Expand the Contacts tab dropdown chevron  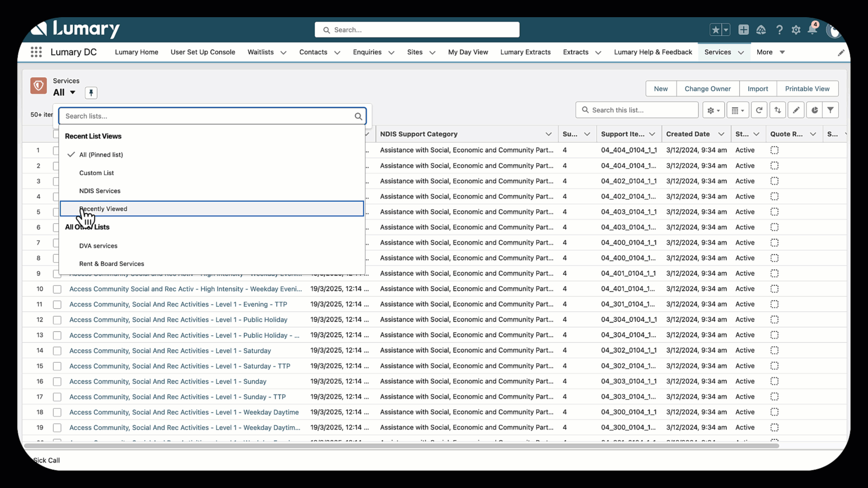click(337, 52)
